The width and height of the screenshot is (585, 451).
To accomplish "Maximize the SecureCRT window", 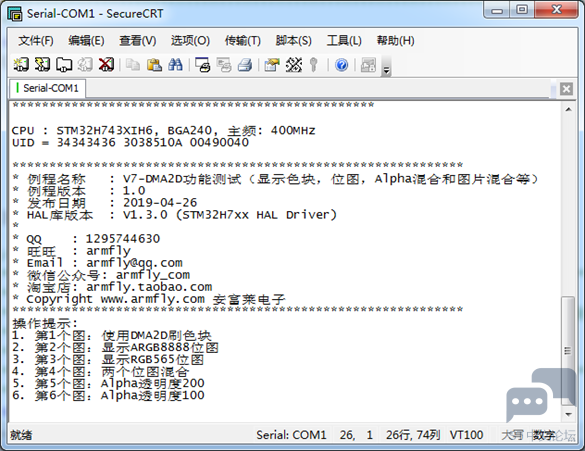I will tap(522, 10).
